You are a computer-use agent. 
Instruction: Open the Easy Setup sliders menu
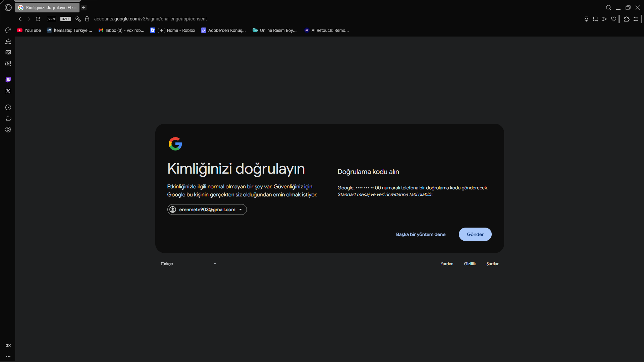coord(636,19)
